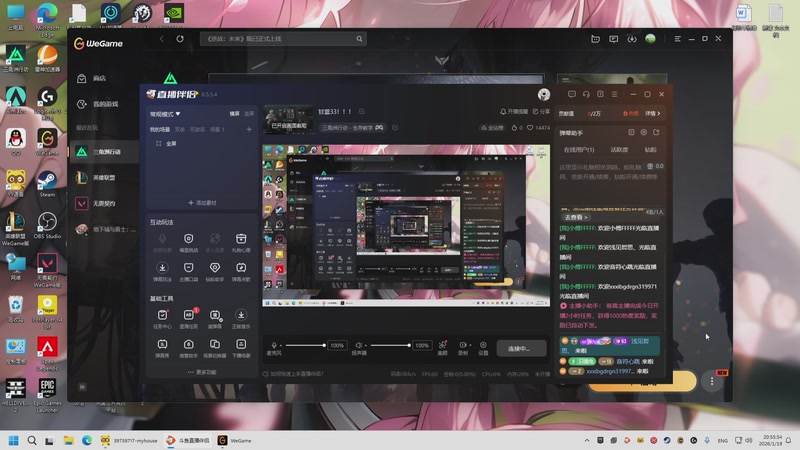The width and height of the screenshot is (800, 450).
Task: Open the message icon in 直播伴侣 title bar
Action: coord(572,94)
